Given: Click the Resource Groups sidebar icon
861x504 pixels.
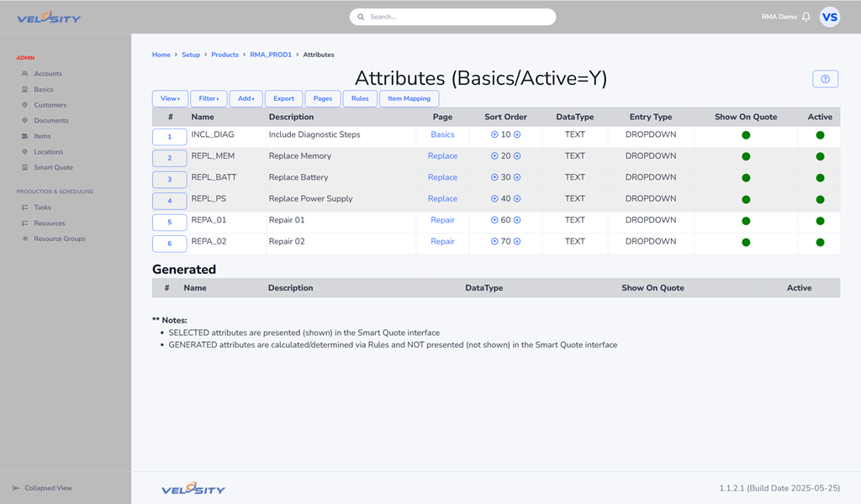Looking at the screenshot, I should tap(25, 239).
